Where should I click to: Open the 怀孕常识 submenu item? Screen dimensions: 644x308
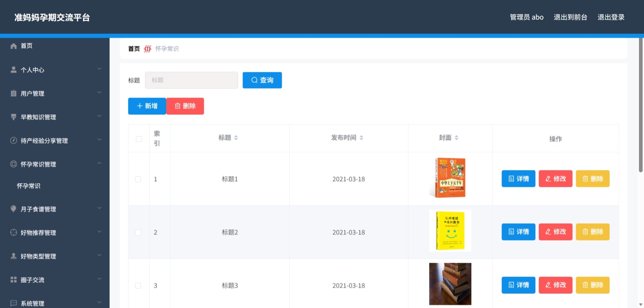[x=28, y=186]
